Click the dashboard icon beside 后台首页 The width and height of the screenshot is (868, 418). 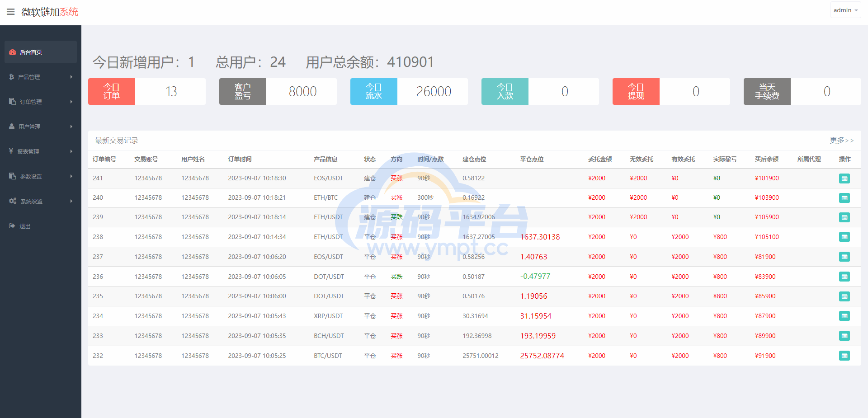(13, 52)
